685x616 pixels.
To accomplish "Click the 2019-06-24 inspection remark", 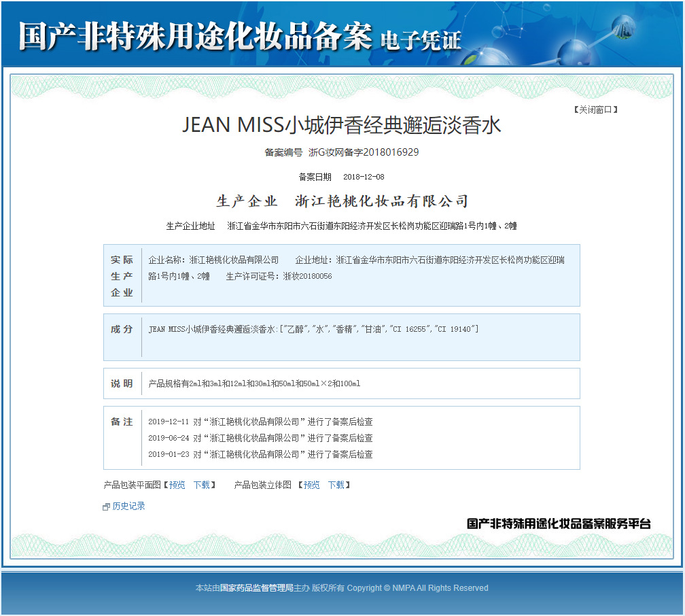I will pyautogui.click(x=260, y=438).
